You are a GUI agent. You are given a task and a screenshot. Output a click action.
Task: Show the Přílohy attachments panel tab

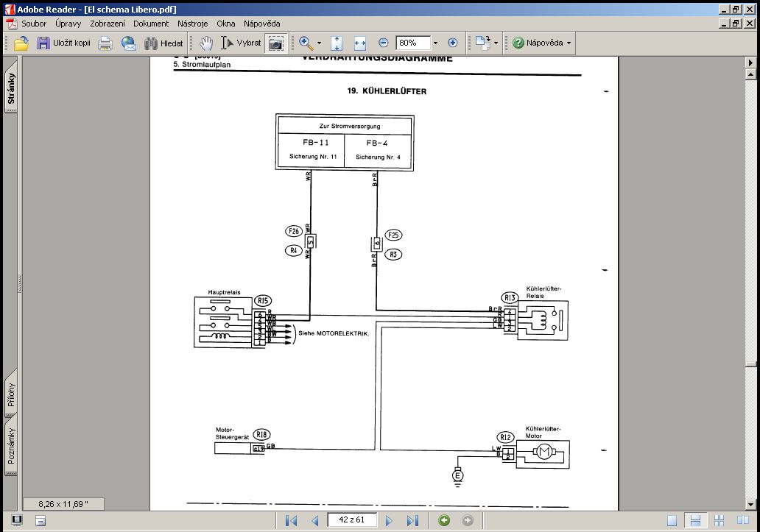point(10,394)
